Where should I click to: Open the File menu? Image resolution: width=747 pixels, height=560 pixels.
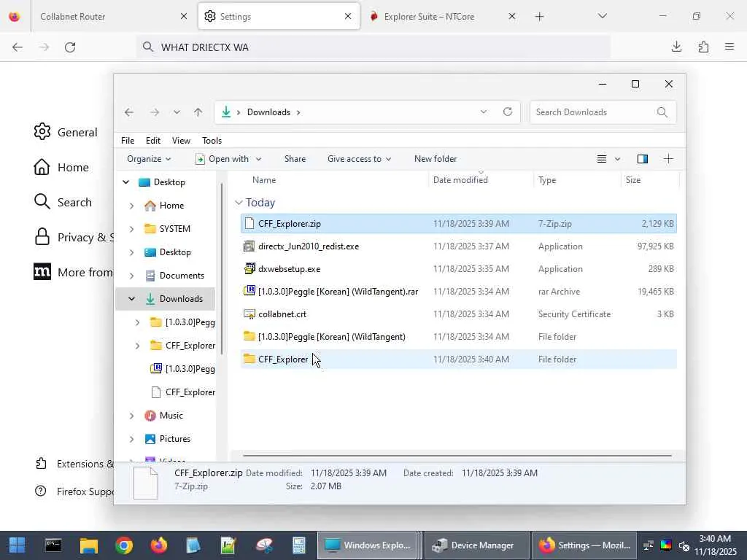pyautogui.click(x=128, y=141)
